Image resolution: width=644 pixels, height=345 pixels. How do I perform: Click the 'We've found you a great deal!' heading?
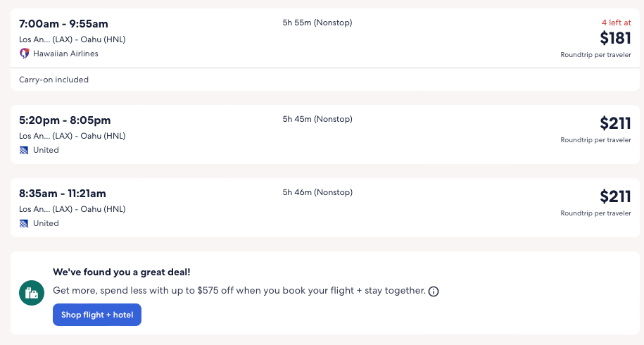[x=121, y=272]
